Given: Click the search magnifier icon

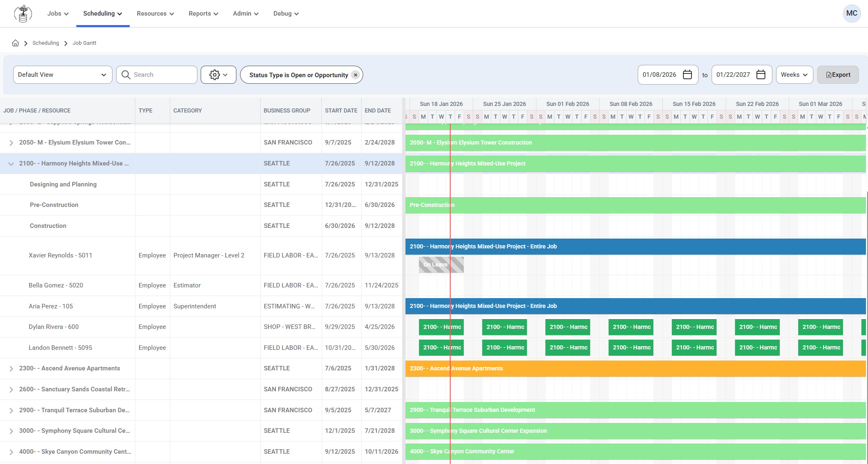Looking at the screenshot, I should coord(126,75).
